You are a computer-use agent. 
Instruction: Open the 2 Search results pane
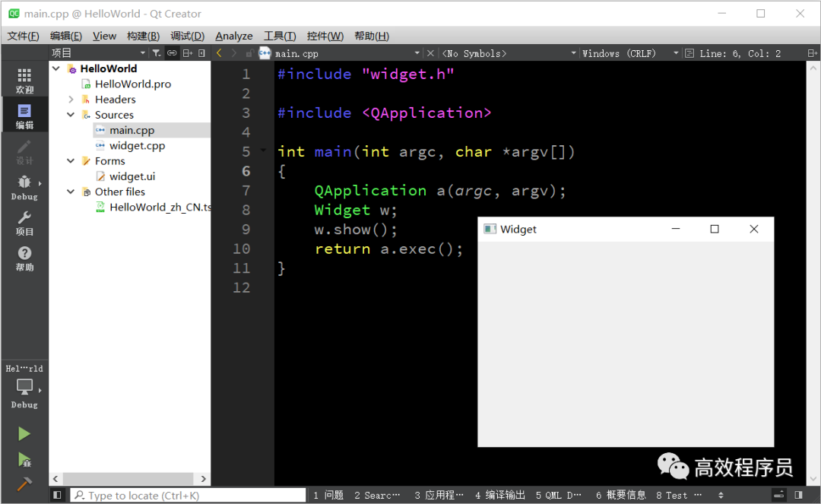[x=377, y=495]
